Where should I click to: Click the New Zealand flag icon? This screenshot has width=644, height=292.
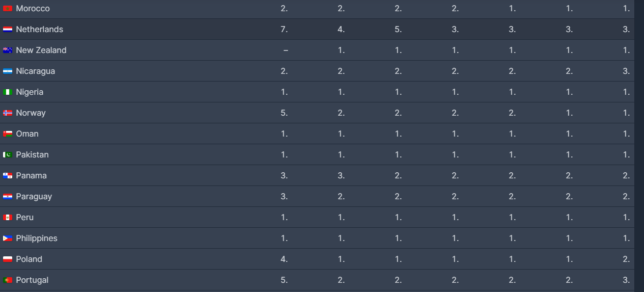(8, 50)
